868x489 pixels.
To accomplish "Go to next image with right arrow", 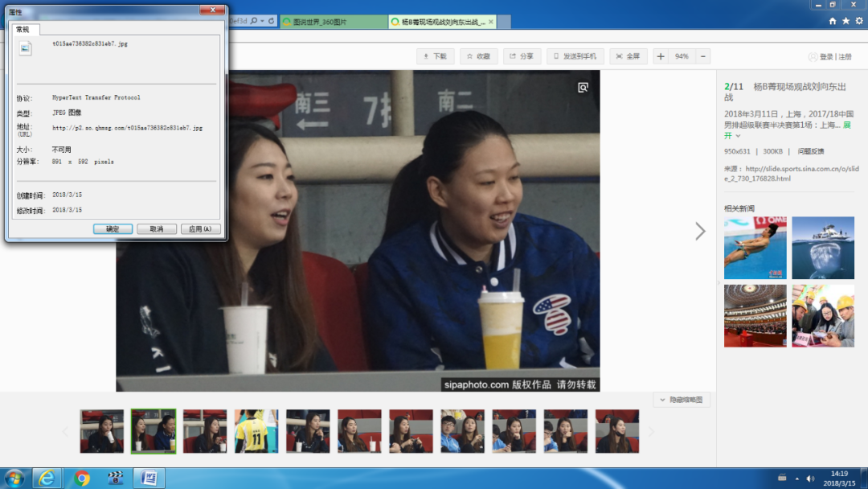I will (700, 232).
